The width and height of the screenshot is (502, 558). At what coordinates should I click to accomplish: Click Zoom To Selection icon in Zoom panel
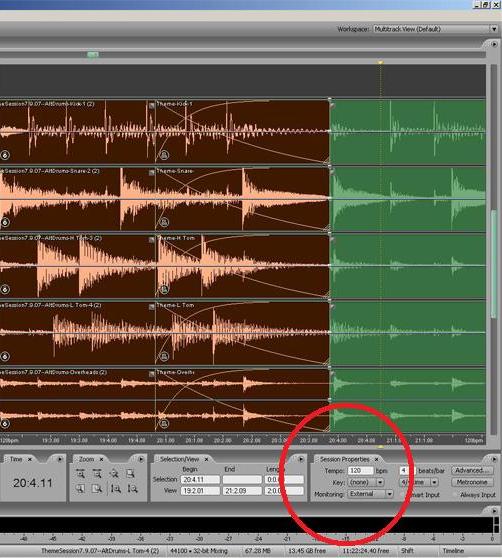pyautogui.click(x=130, y=474)
